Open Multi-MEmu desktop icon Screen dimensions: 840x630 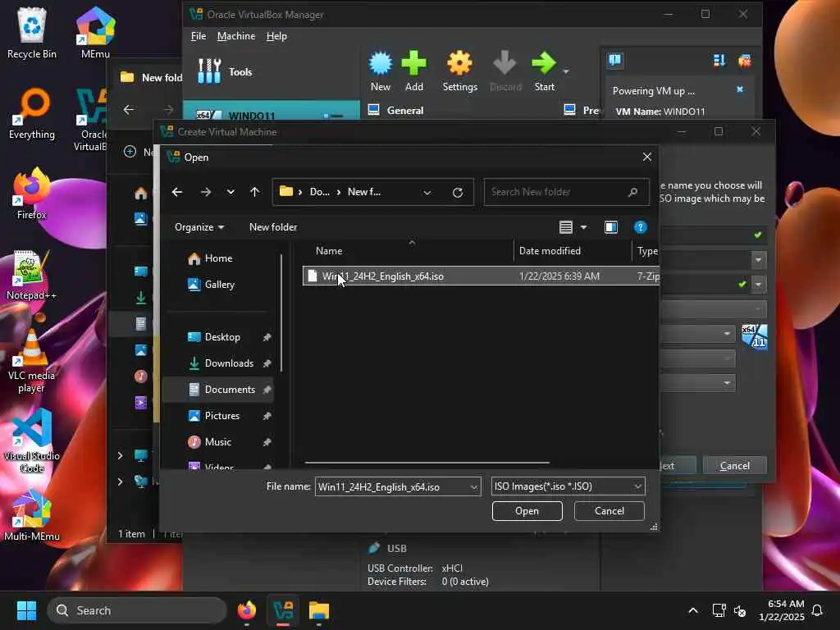pyautogui.click(x=32, y=515)
